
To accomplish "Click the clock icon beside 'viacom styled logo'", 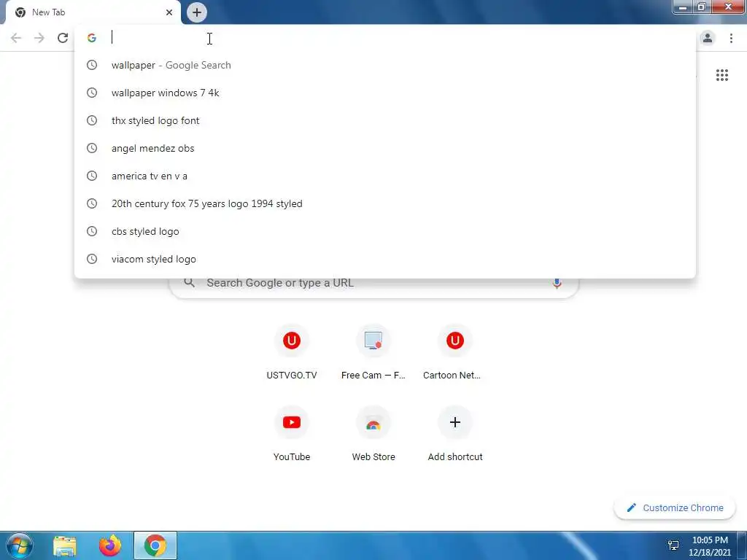I will coord(92,259).
